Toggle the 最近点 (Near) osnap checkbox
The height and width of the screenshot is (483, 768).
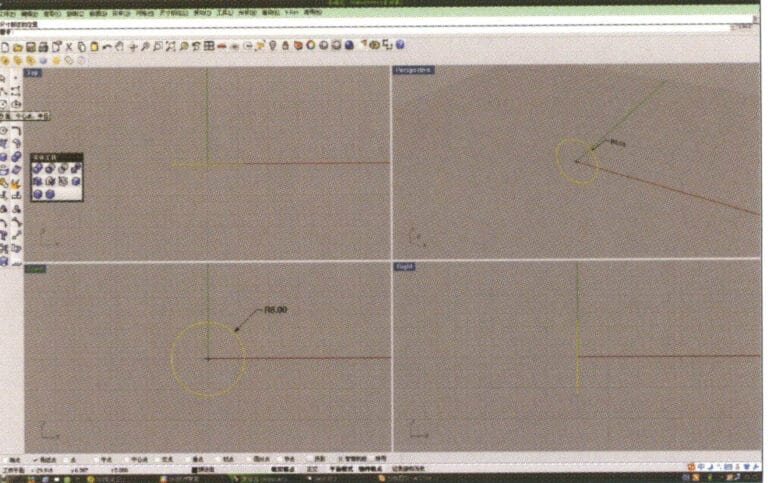tap(36, 458)
